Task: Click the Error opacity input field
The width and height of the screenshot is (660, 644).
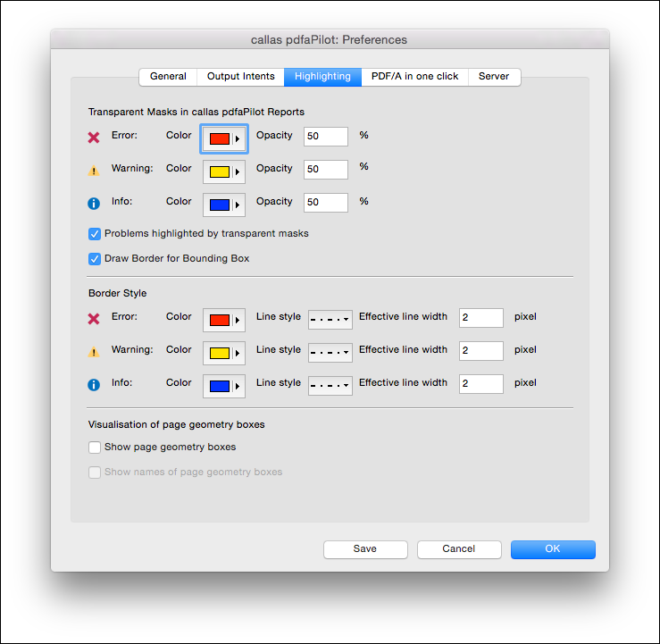Action: pos(326,137)
